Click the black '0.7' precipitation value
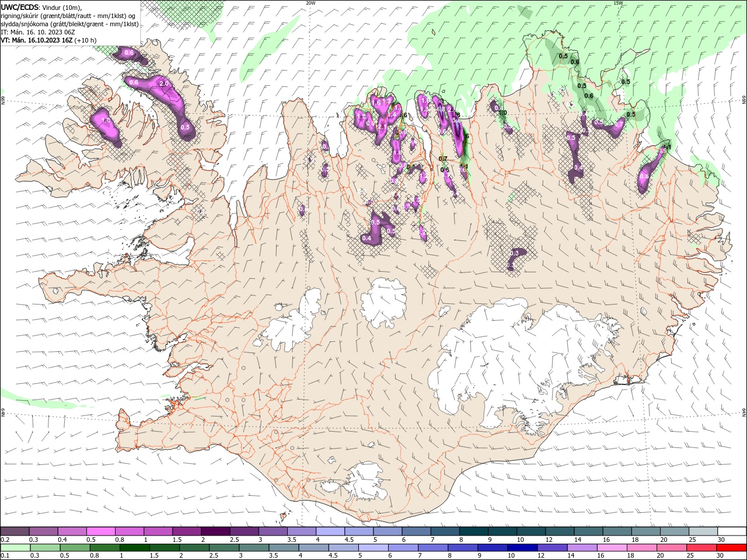 click(443, 159)
